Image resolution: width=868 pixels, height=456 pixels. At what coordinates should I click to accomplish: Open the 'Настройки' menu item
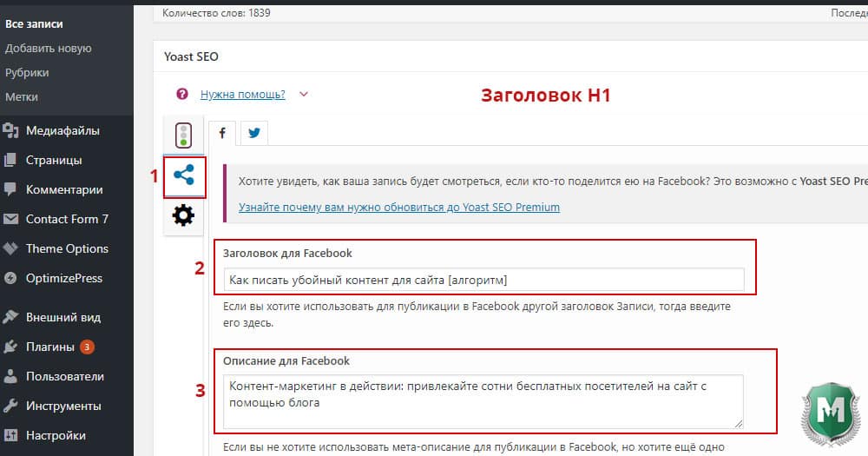click(x=56, y=435)
